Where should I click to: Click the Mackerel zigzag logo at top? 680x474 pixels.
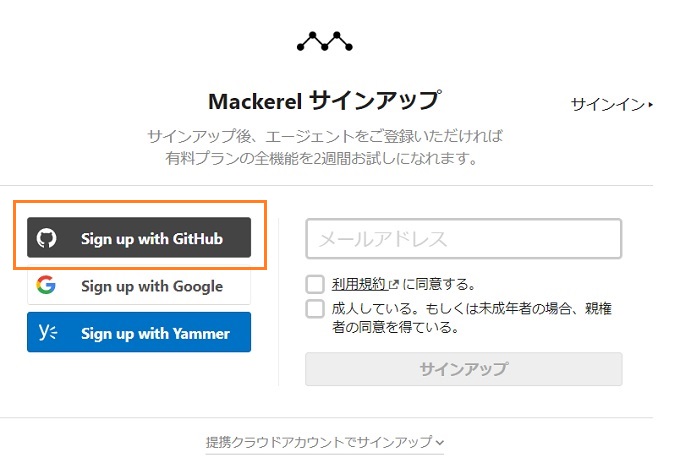(324, 41)
